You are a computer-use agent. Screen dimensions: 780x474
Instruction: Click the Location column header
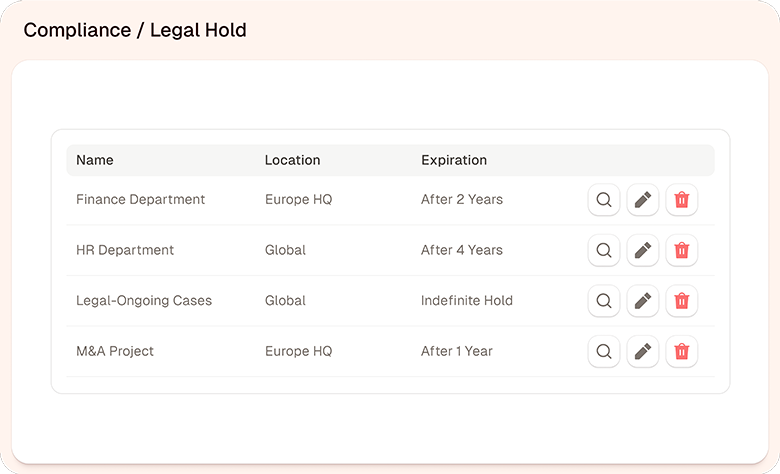[x=292, y=160]
